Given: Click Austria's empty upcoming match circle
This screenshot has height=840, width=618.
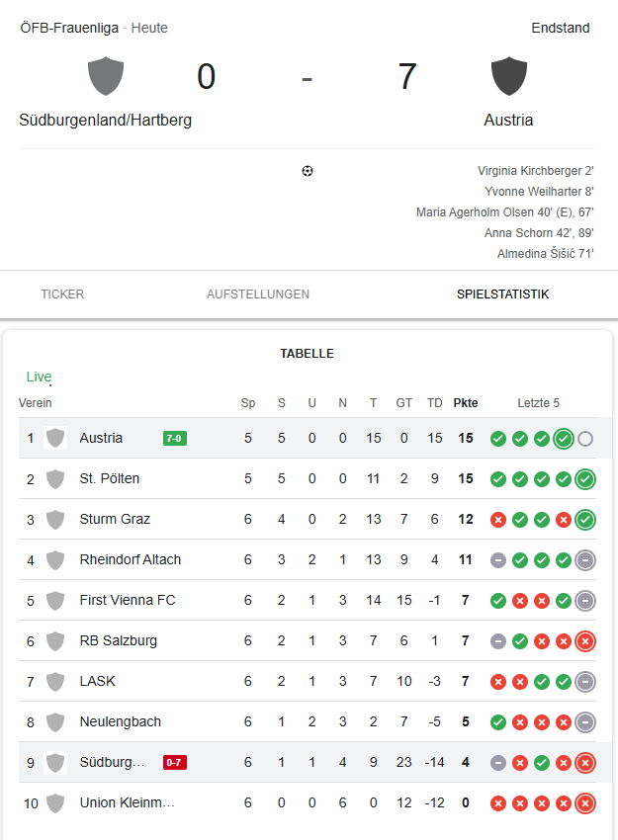Looking at the screenshot, I should pyautogui.click(x=585, y=439).
